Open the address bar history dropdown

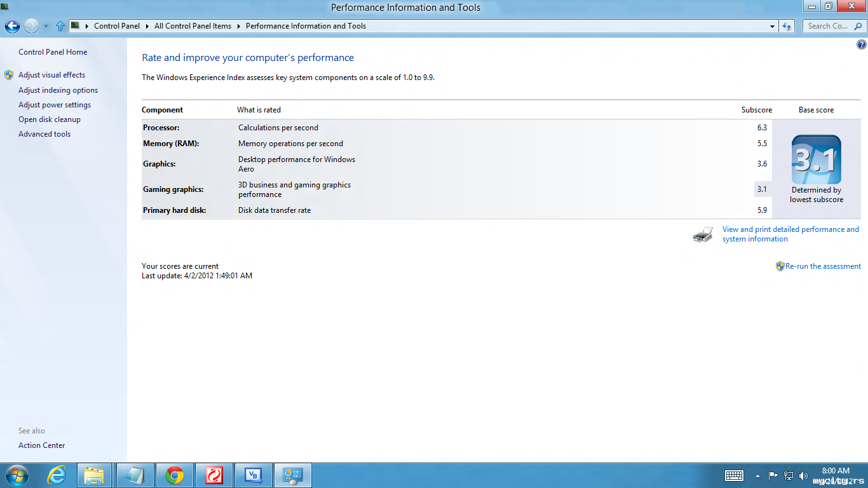(x=773, y=27)
